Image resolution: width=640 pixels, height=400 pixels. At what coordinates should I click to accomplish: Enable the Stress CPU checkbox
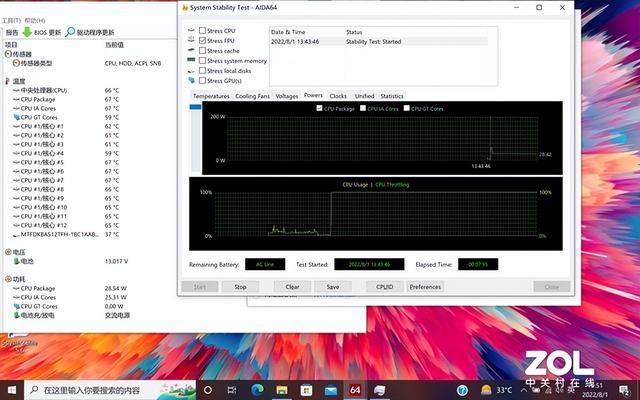[x=202, y=31]
